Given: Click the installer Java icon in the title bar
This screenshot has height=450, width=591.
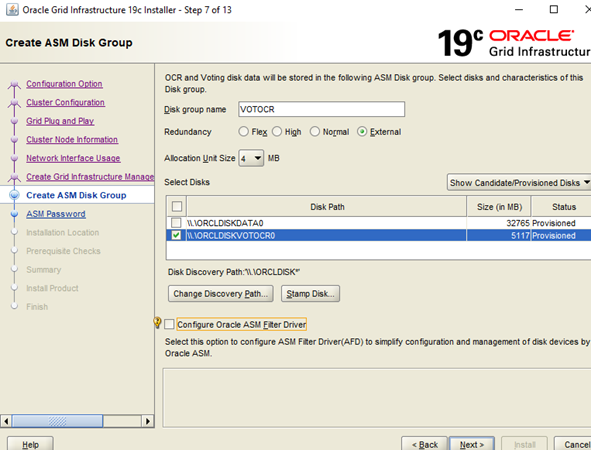Looking at the screenshot, I should coord(12,9).
